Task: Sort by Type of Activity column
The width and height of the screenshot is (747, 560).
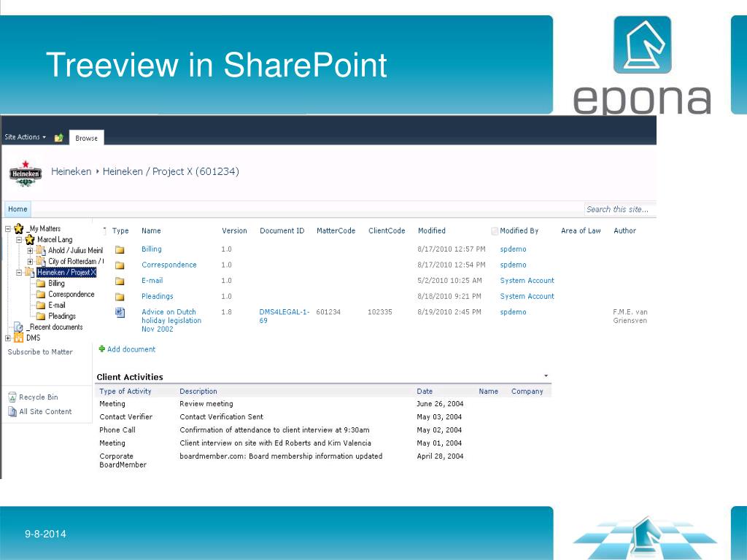Action: click(x=125, y=392)
